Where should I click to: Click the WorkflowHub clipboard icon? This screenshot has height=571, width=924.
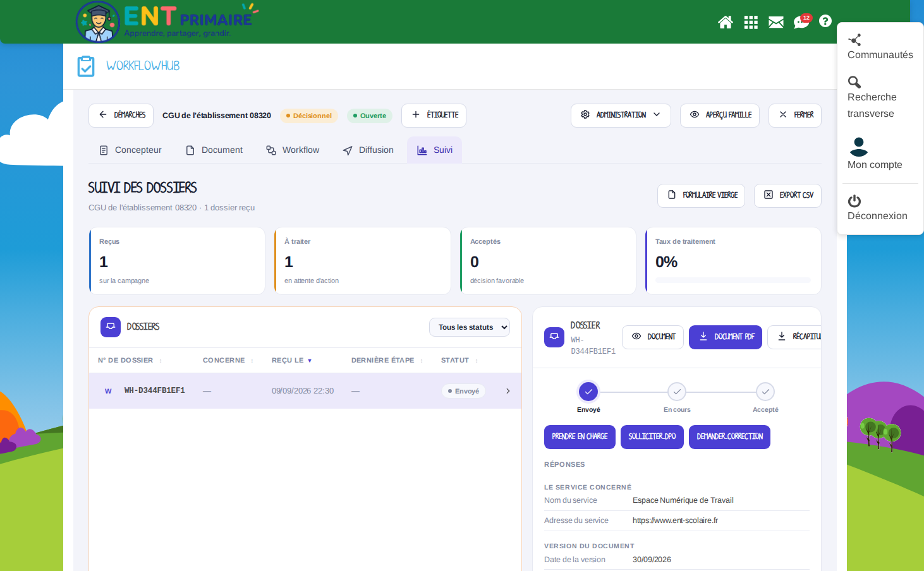[86, 66]
